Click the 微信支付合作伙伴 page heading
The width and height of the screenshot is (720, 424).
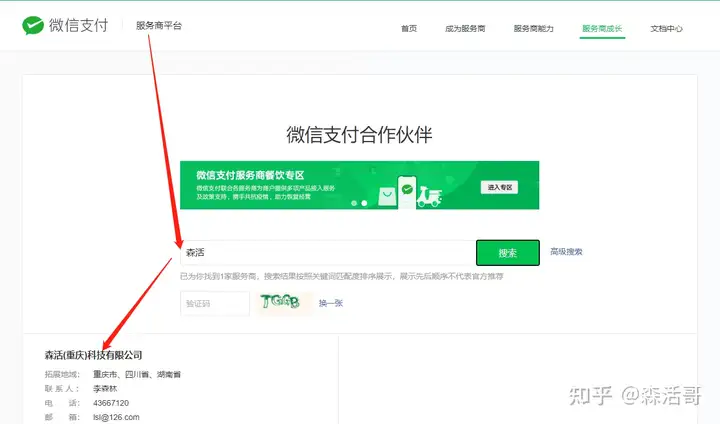(359, 135)
